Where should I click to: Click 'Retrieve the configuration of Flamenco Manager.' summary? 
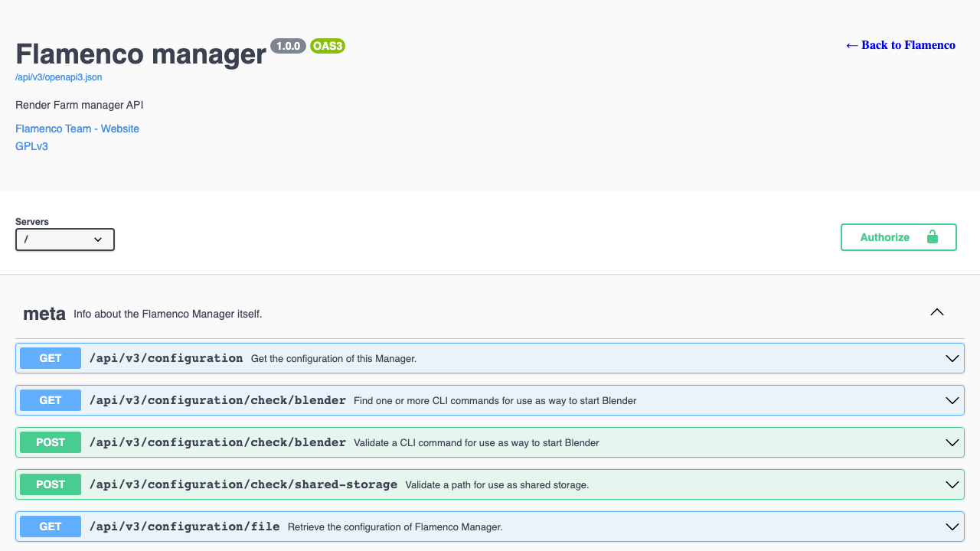[x=395, y=527]
